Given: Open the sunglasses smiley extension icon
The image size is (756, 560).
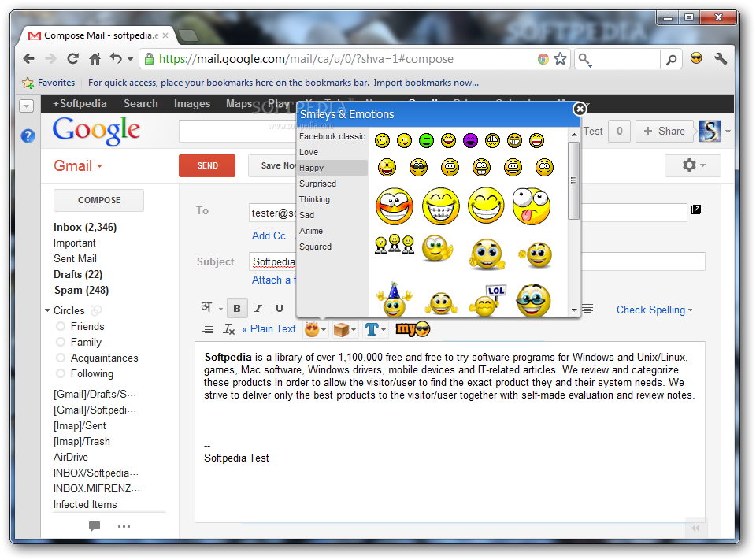Looking at the screenshot, I should (696, 58).
